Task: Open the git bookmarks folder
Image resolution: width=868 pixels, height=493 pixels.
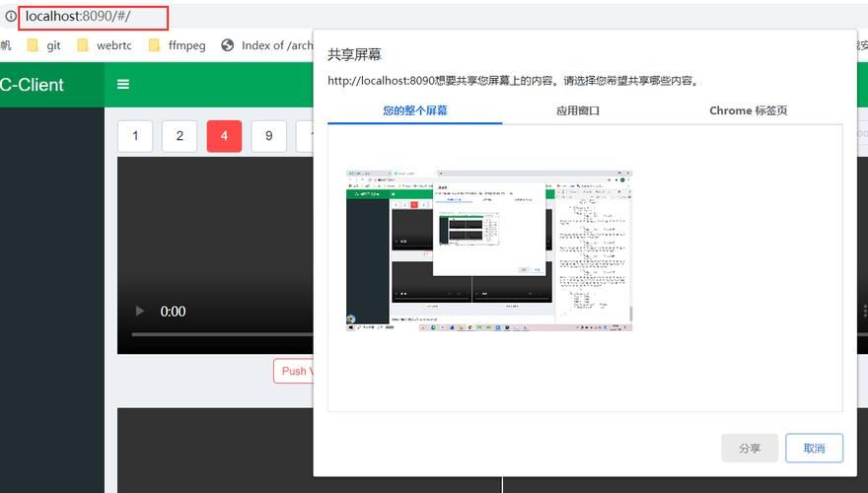Action: coord(43,45)
